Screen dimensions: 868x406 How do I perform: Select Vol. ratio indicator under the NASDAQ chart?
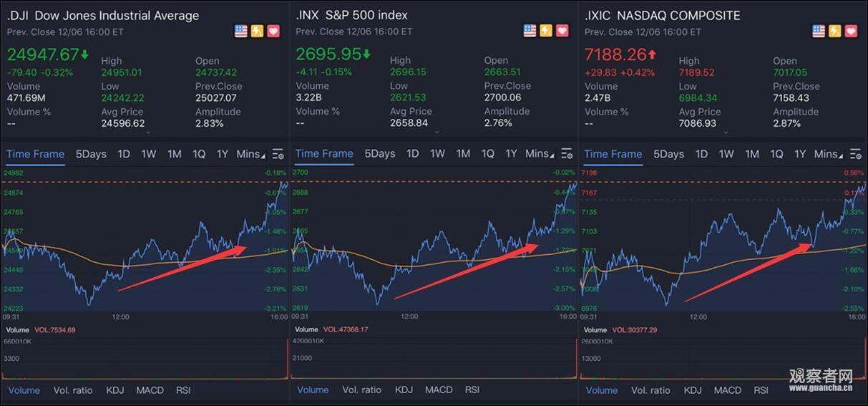pos(651,390)
